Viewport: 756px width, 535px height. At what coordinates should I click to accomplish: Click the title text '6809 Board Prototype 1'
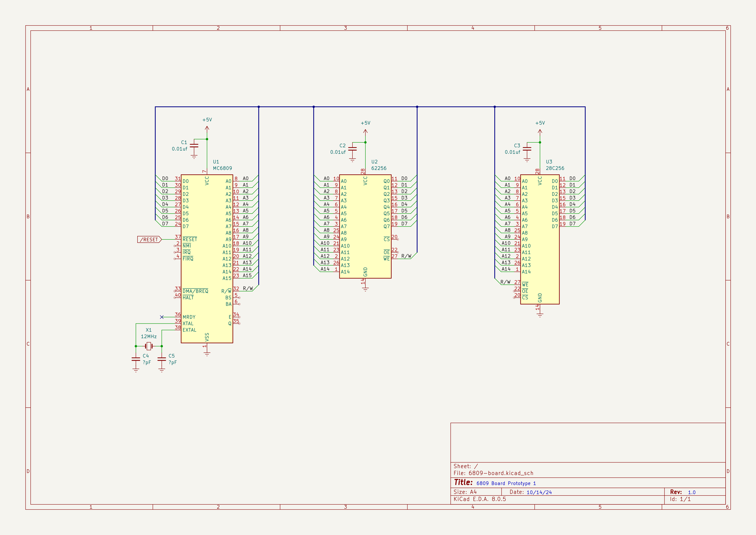[x=506, y=483]
